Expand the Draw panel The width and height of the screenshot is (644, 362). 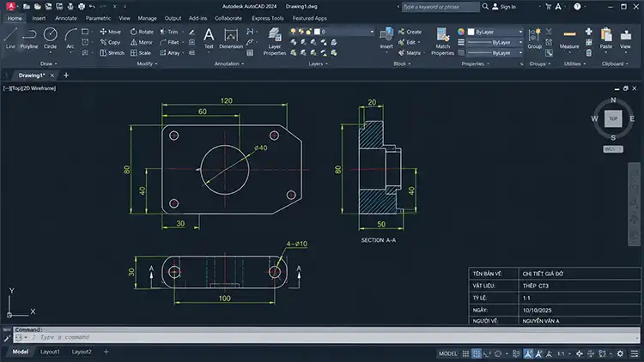[x=48, y=63]
